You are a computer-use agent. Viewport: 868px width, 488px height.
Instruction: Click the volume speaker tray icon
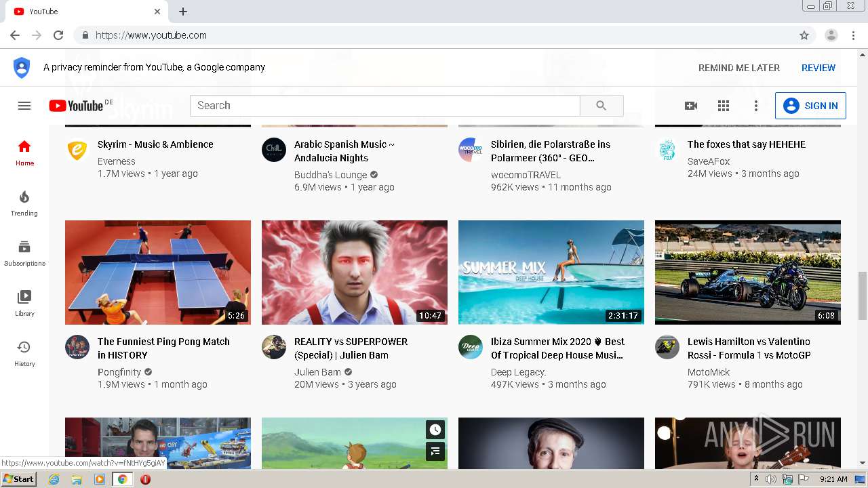(771, 479)
